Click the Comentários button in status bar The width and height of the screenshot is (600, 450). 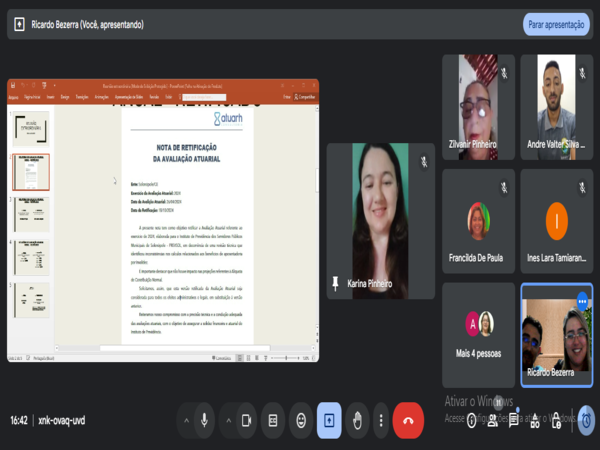click(x=222, y=358)
